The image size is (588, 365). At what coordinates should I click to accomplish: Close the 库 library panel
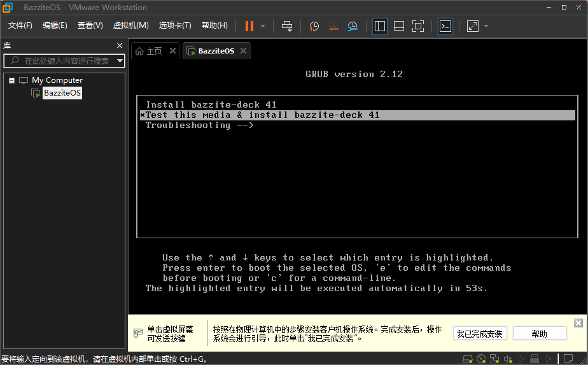click(x=120, y=45)
